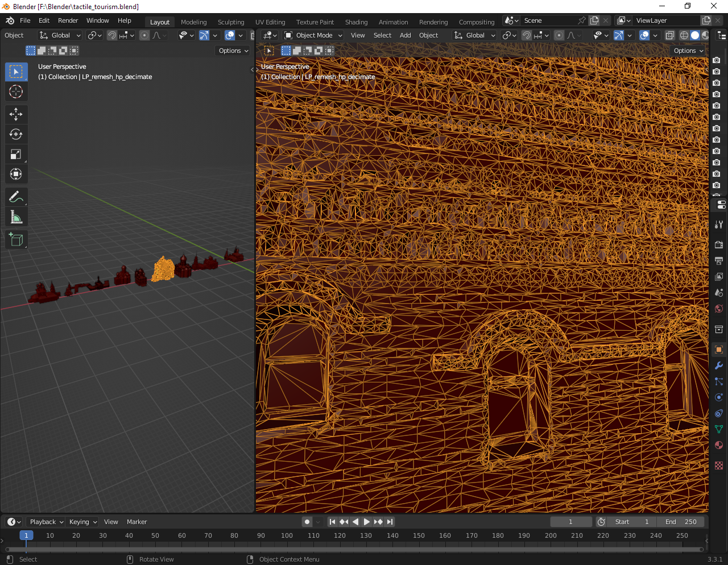Expand the Playback dropdown in timeline

pyautogui.click(x=46, y=522)
